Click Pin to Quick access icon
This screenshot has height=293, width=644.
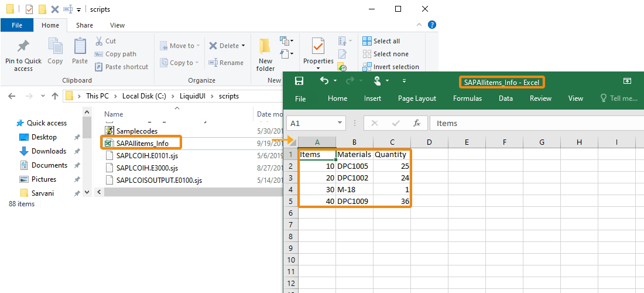23,47
